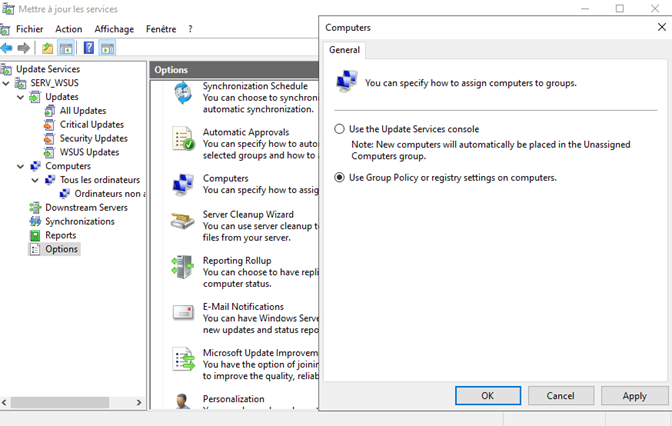Open the Automatic Approvals option
Screen dimensions: 672x426
(x=246, y=132)
